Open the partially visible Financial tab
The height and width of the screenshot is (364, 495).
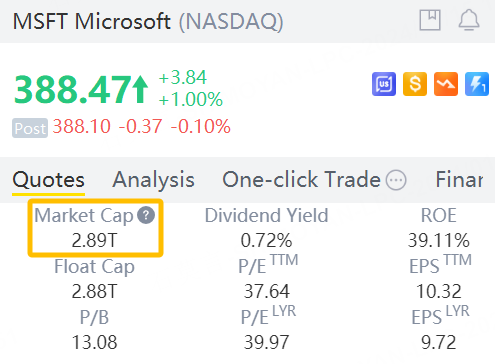(x=459, y=180)
